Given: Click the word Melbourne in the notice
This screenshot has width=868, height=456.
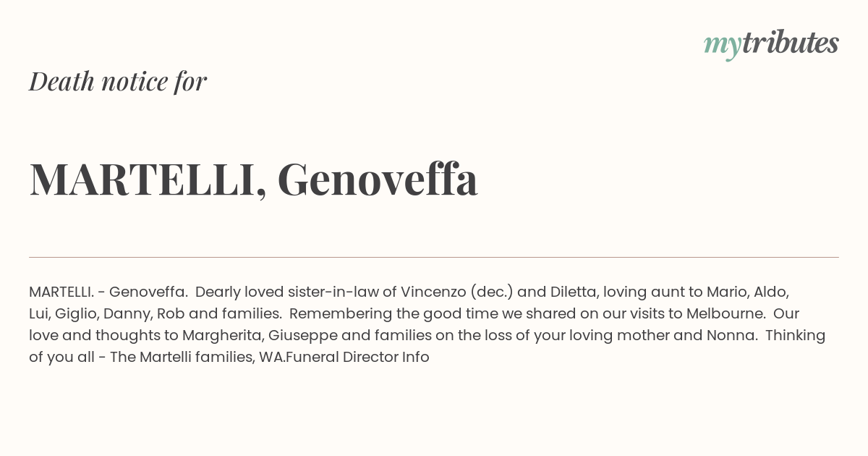Looking at the screenshot, I should click(x=726, y=313).
